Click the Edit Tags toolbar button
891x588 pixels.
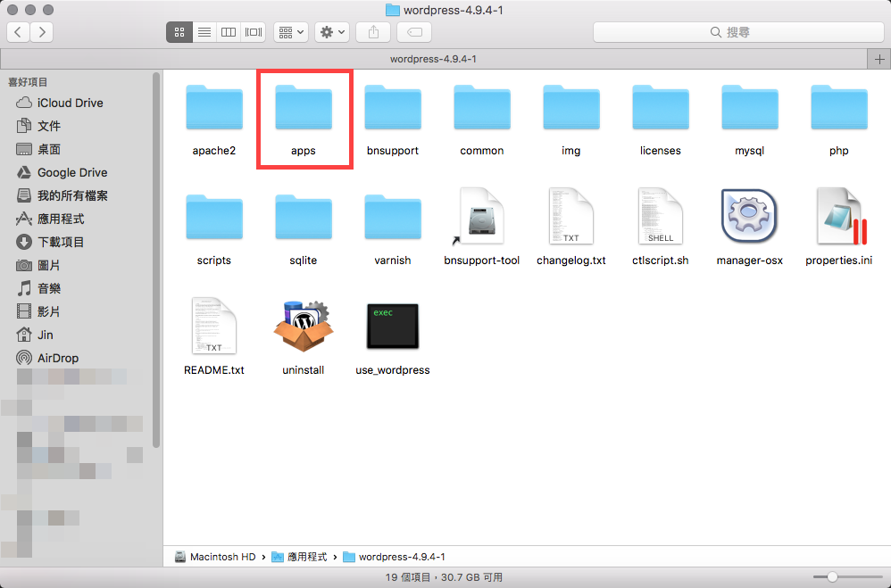[414, 32]
